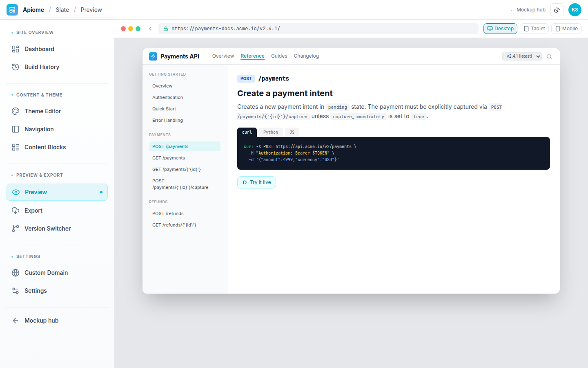Click the Create a payment intent heading
588x368 pixels.
tap(285, 93)
